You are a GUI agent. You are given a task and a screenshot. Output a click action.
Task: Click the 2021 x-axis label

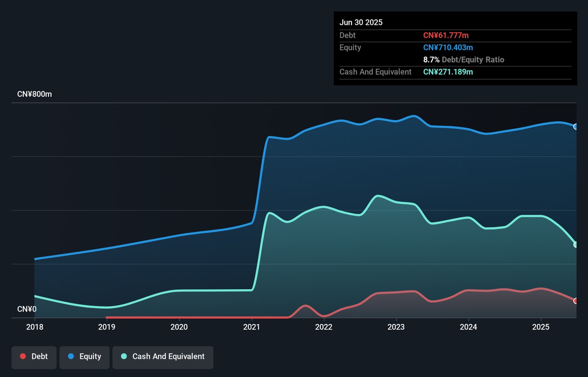252,327
